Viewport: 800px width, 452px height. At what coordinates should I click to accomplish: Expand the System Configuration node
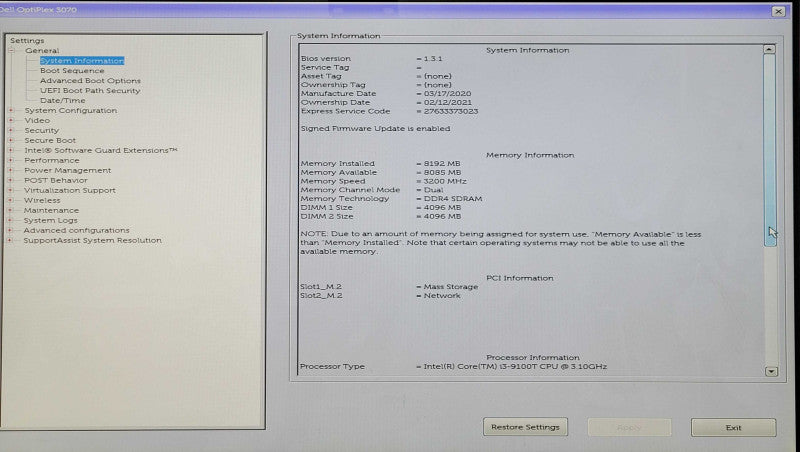[11, 110]
